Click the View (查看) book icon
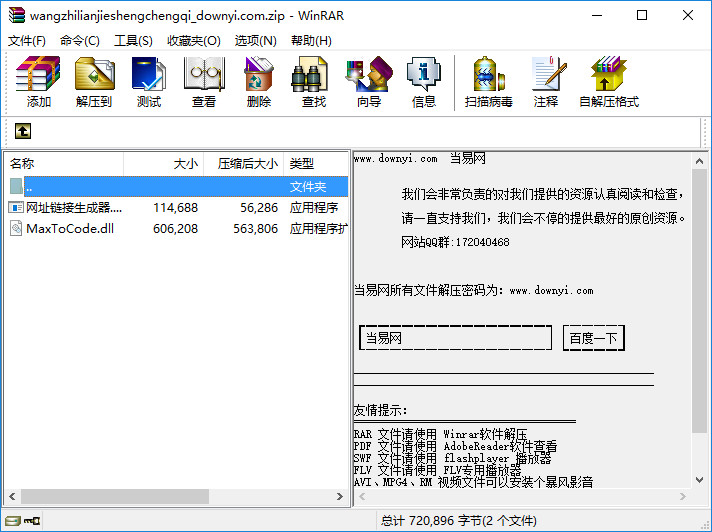The height and width of the screenshot is (532, 712). pyautogui.click(x=204, y=82)
